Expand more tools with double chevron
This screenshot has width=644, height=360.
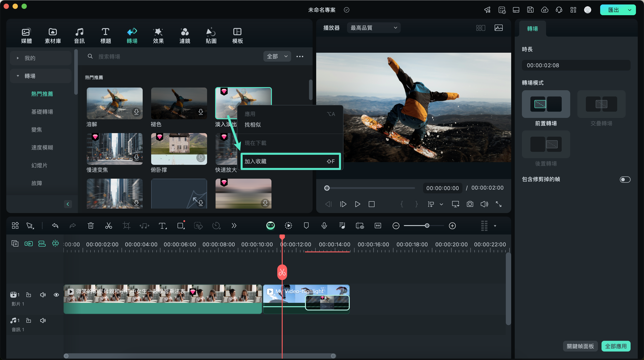point(234,226)
